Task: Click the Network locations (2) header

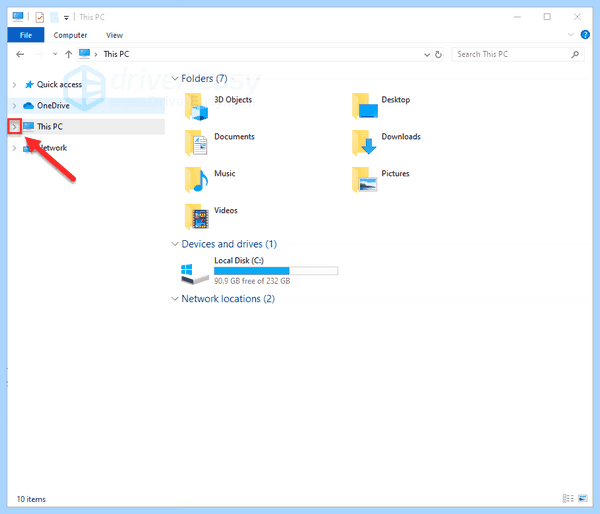Action: [x=228, y=299]
